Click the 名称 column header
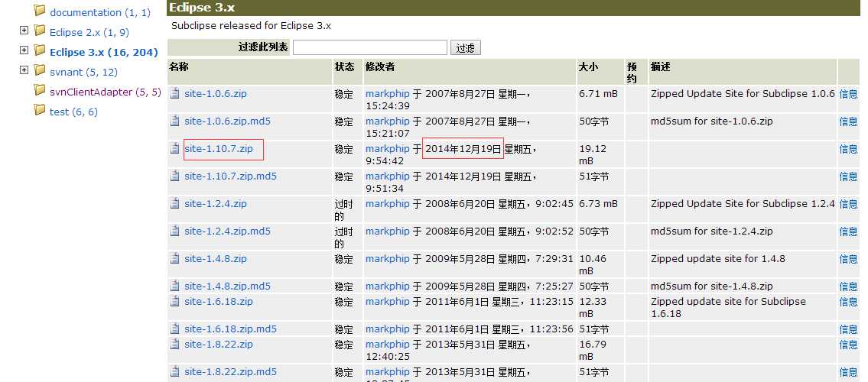Viewport: 868px width, 382px height. [x=179, y=67]
